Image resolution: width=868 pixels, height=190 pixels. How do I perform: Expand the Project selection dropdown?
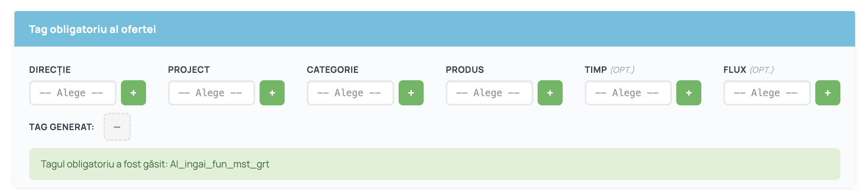(212, 93)
